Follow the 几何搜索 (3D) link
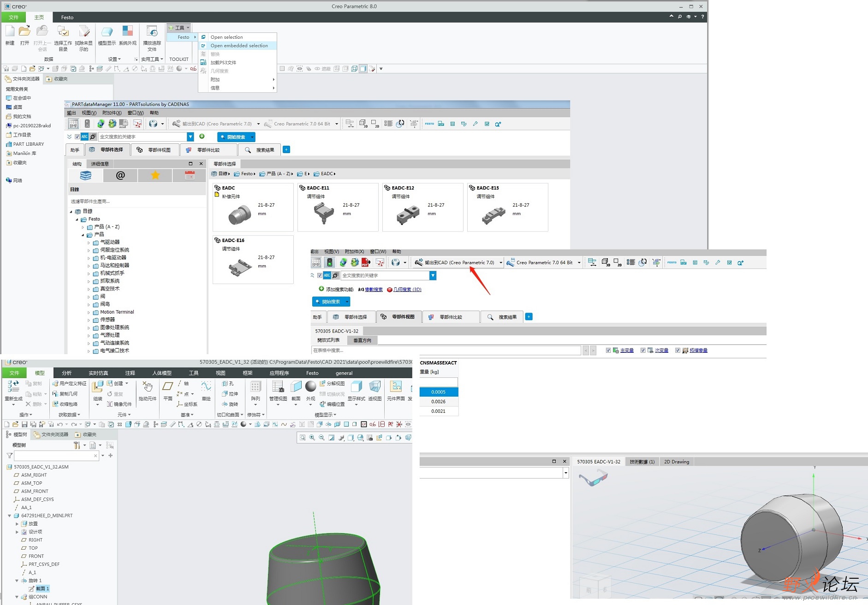Image resolution: width=868 pixels, height=605 pixels. tap(407, 290)
